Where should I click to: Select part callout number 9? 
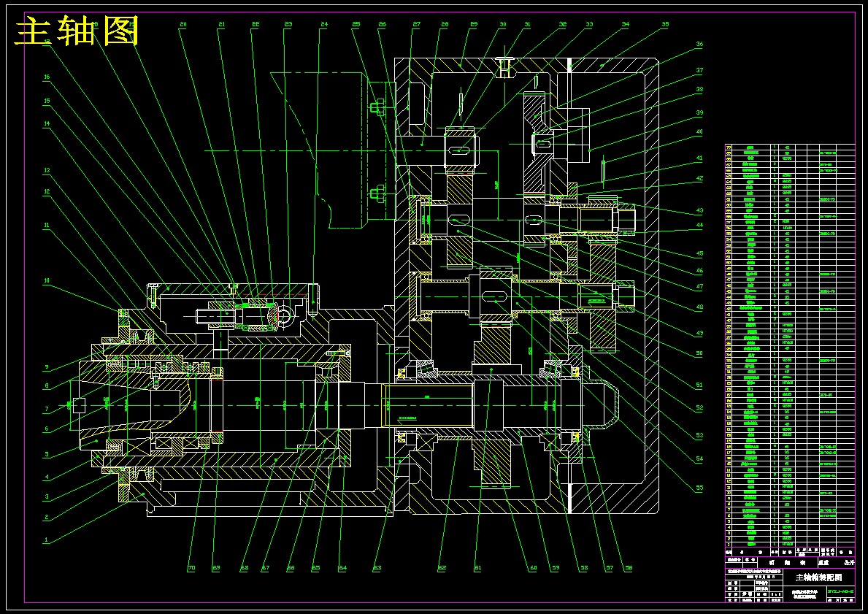pyautogui.click(x=47, y=367)
